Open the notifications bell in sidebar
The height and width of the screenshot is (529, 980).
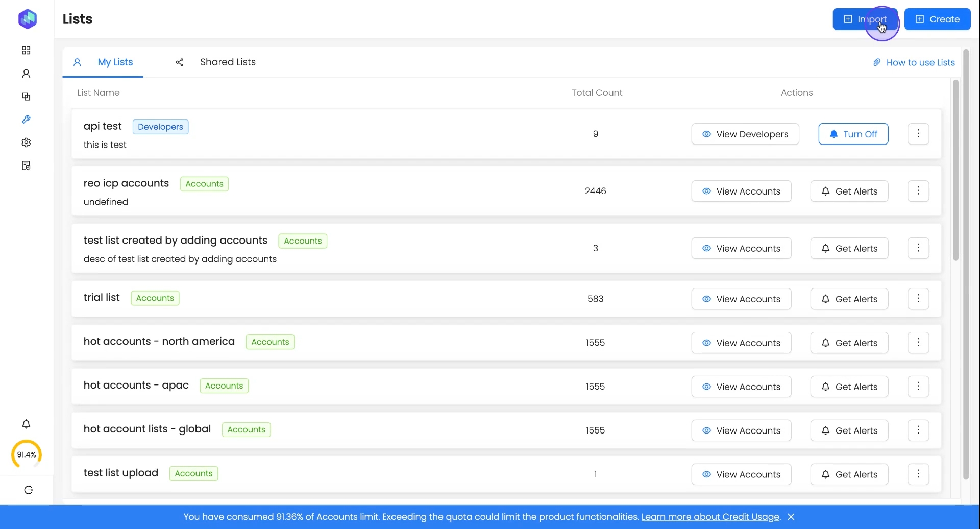[x=26, y=424]
